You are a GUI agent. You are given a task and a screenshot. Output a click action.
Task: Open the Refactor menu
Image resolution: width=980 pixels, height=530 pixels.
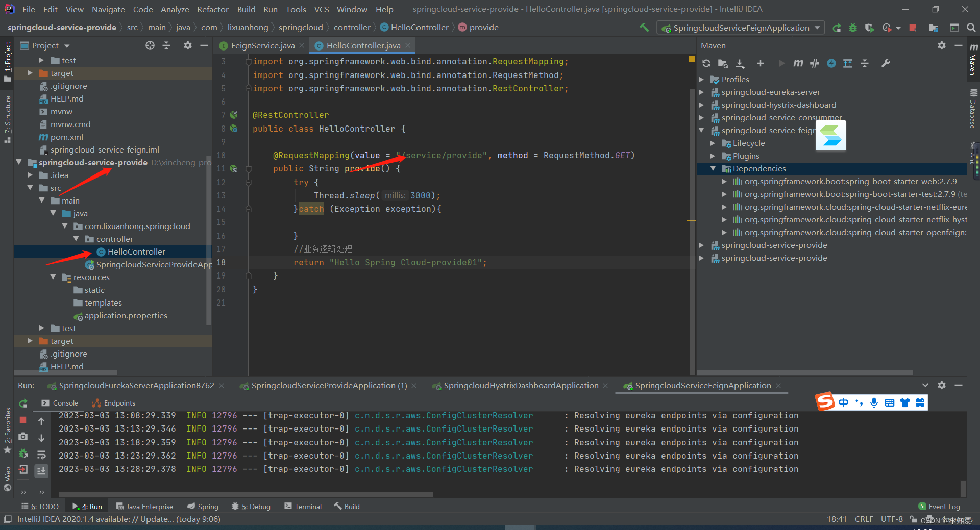click(212, 9)
